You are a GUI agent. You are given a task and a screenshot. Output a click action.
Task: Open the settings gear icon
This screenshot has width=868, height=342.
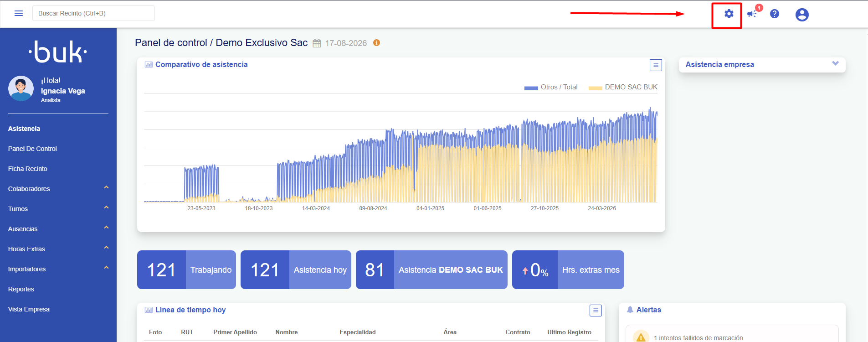pos(729,14)
